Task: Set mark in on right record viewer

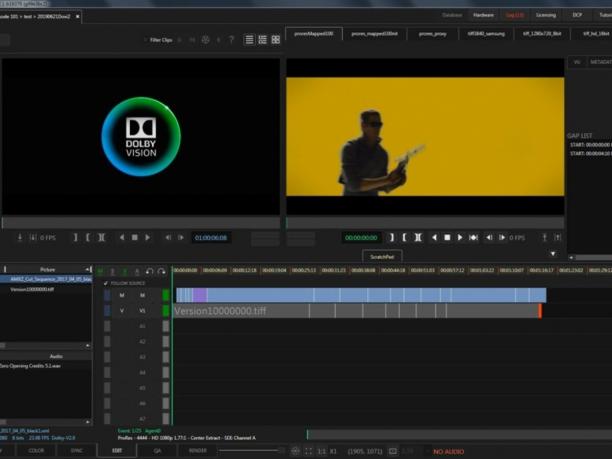Action: [x=392, y=237]
